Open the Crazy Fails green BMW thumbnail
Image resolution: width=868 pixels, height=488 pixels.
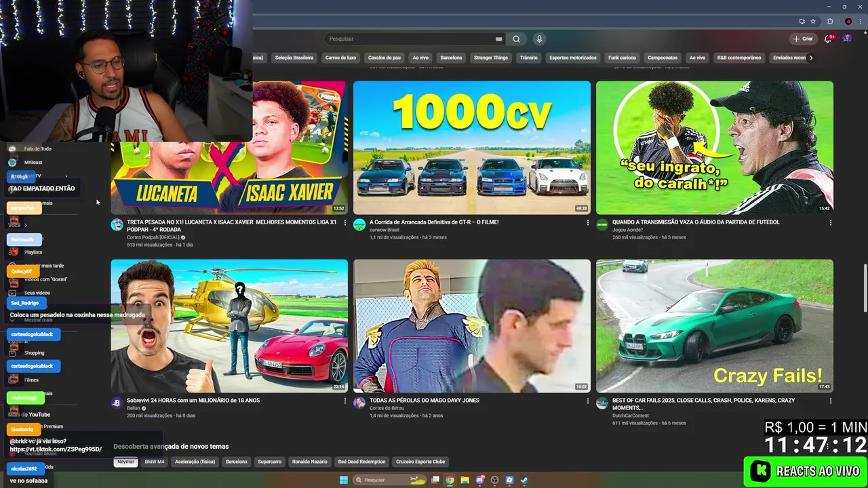pos(715,326)
